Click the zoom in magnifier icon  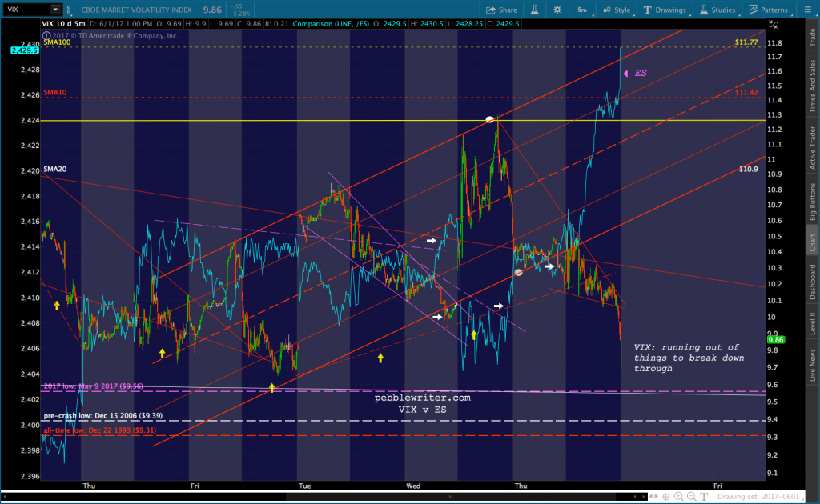point(679,497)
